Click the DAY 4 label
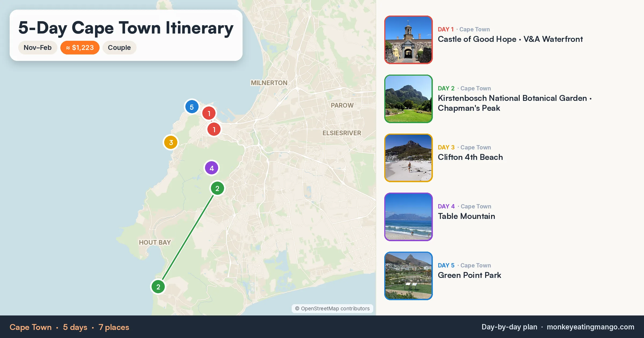 pos(446,206)
